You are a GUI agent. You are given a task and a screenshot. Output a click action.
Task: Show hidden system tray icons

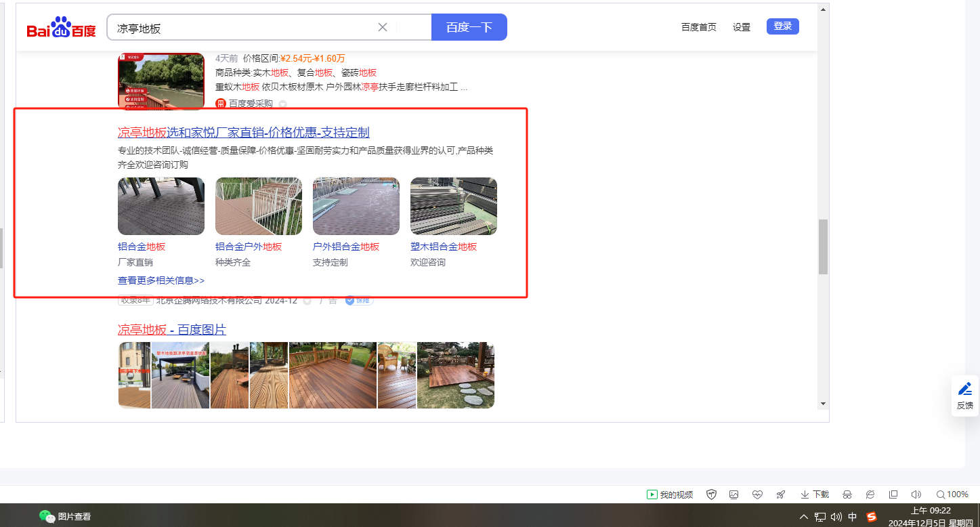pos(804,517)
